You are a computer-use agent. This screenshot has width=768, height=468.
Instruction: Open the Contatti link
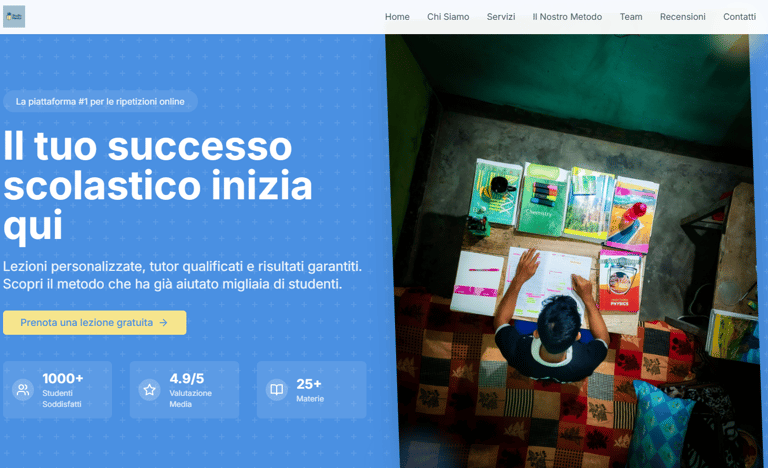(x=739, y=17)
